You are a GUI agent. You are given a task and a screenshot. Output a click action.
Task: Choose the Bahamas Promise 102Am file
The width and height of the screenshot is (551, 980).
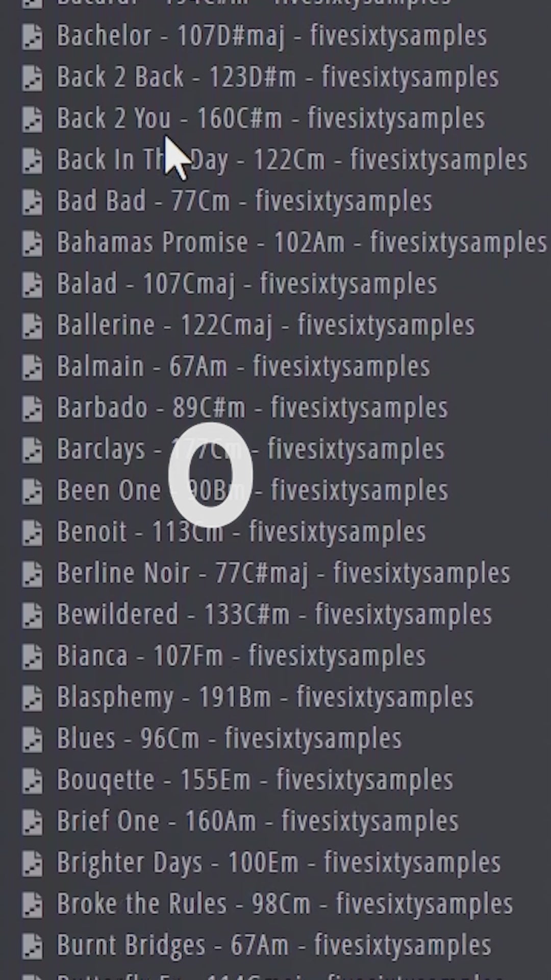(301, 242)
